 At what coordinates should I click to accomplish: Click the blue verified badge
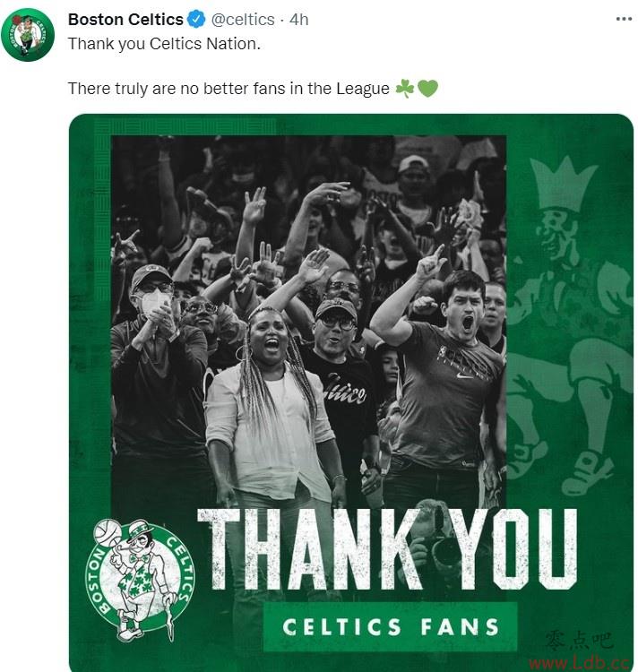point(196,20)
